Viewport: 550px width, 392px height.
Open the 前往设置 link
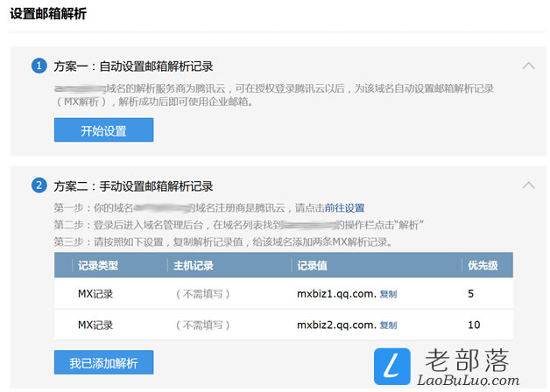pyautogui.click(x=344, y=208)
